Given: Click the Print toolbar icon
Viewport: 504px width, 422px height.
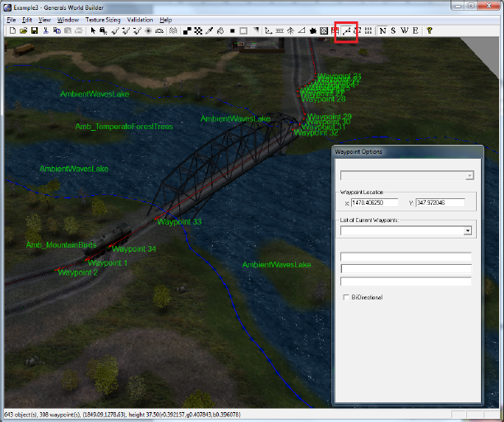Looking at the screenshot, I should pyautogui.click(x=79, y=30).
